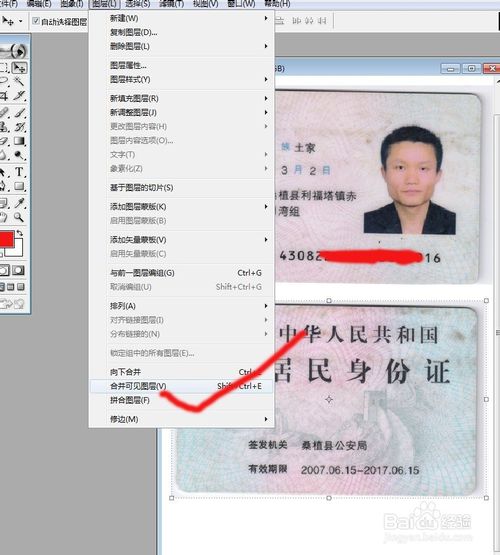Viewport: 500px width, 555px height.
Task: Select the Clone Stamp tool
Action: coord(4,127)
